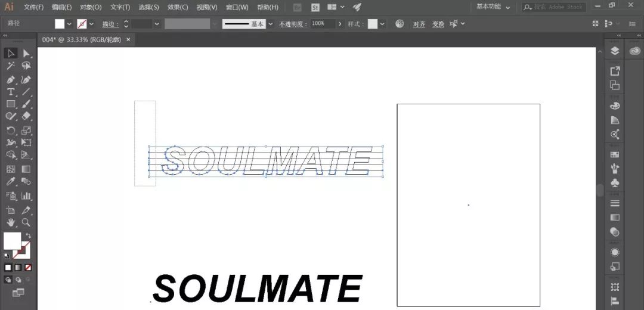Open the 效果(C) menu

tap(177, 7)
